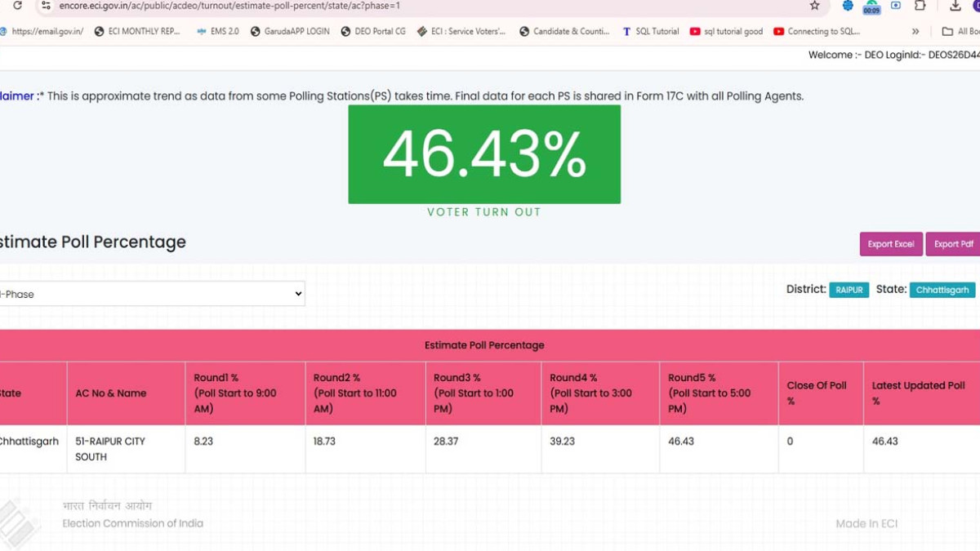Open the EMS 2.0 bookmark
Viewport: 980px width, 551px height.
click(217, 31)
